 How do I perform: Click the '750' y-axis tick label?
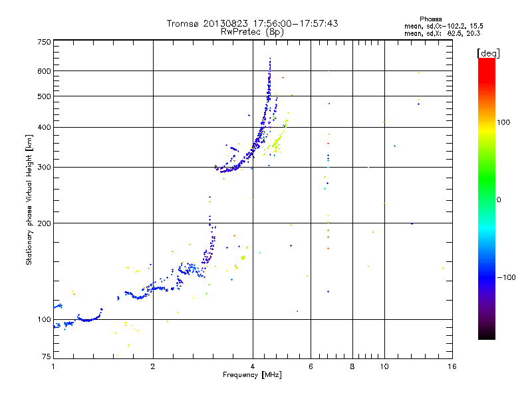[44, 42]
